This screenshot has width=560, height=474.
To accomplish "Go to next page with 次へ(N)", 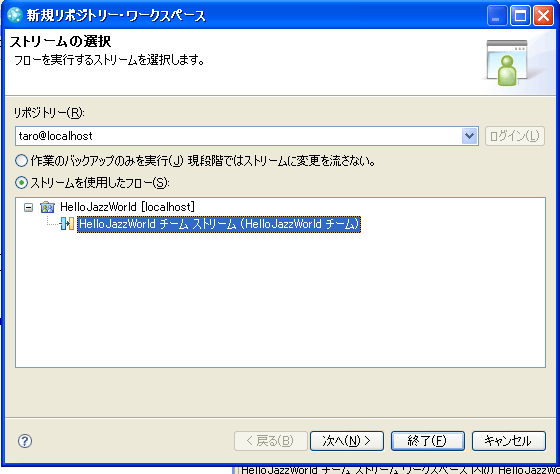I will click(x=347, y=441).
